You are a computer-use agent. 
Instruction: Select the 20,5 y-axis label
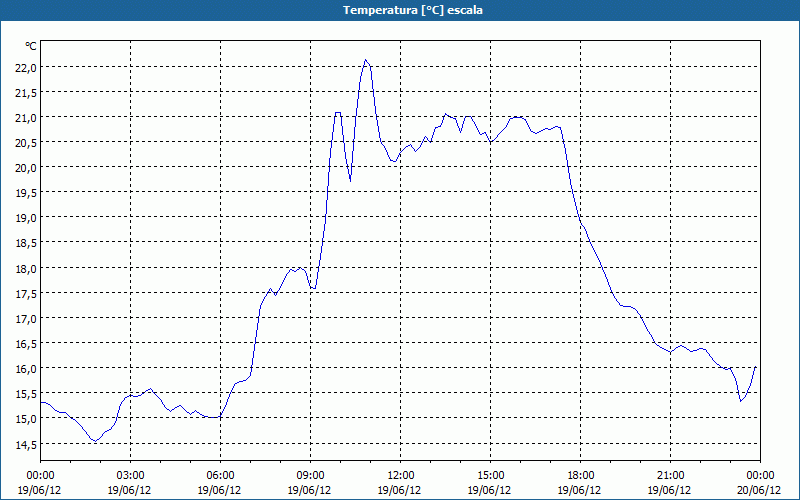(25, 143)
